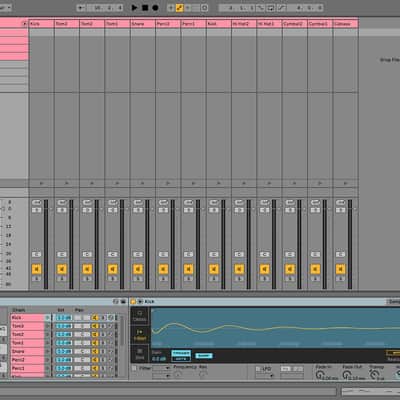
Task: Toggle Tom2 chain activator in chain list
Action: pos(95,334)
